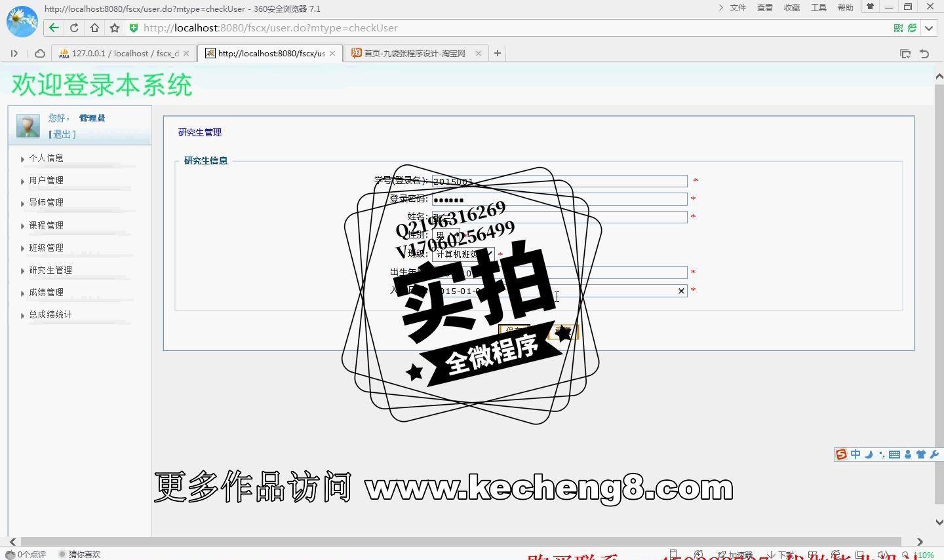The image size is (944, 560).
Task: Click the administrator avatar picture
Action: click(x=28, y=126)
